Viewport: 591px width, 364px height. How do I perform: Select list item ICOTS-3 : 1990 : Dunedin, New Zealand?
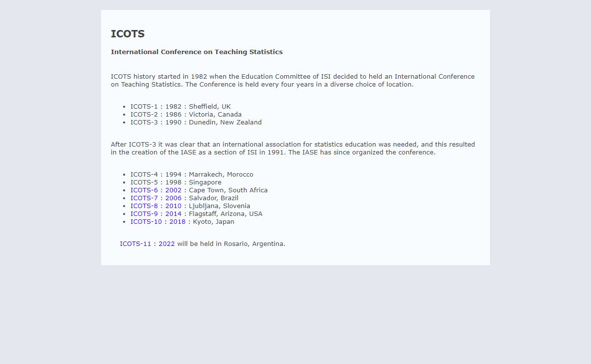[x=196, y=122]
